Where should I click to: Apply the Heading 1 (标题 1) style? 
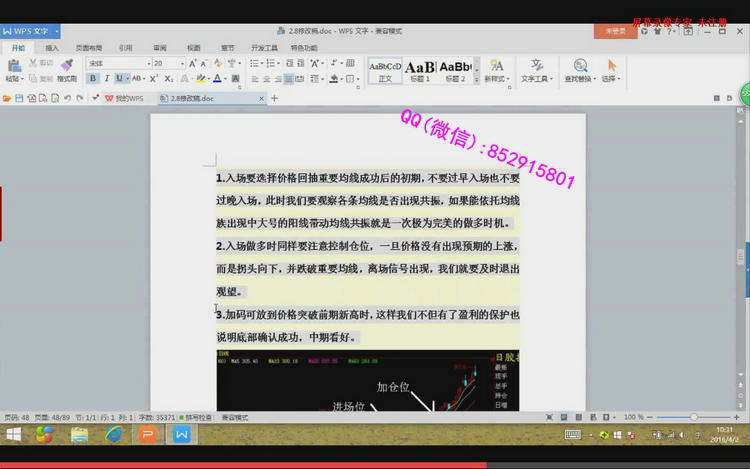pos(419,70)
